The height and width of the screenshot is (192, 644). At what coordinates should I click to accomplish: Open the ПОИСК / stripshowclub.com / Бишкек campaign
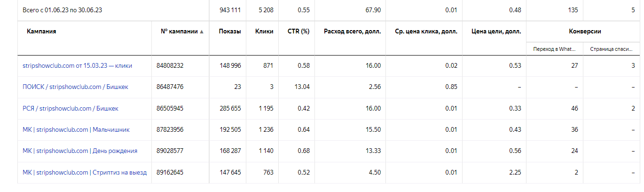point(75,87)
